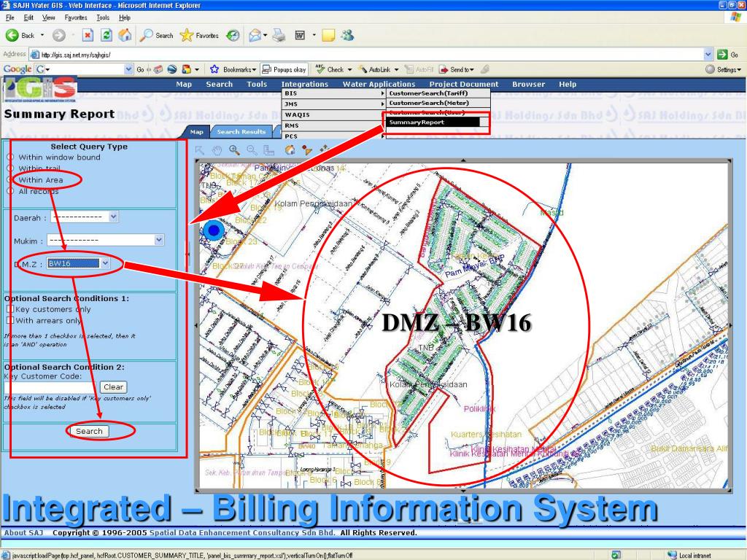Image resolution: width=747 pixels, height=560 pixels.
Task: Switch to the Map tab
Action: pos(196,132)
